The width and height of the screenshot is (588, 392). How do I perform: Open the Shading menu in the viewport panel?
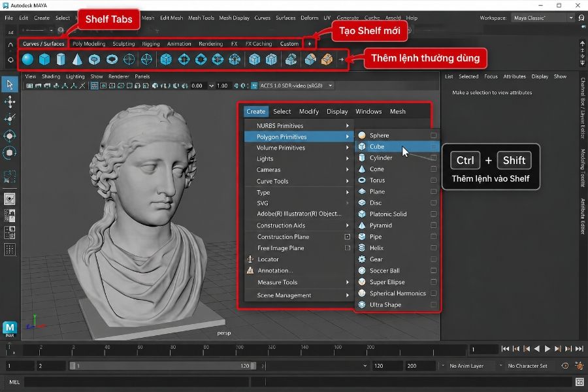coord(51,76)
